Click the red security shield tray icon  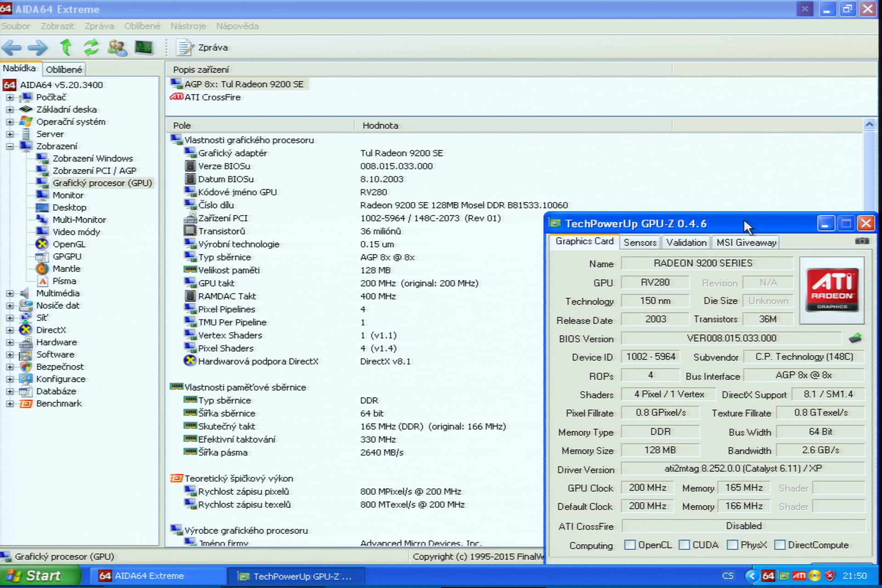click(x=830, y=576)
